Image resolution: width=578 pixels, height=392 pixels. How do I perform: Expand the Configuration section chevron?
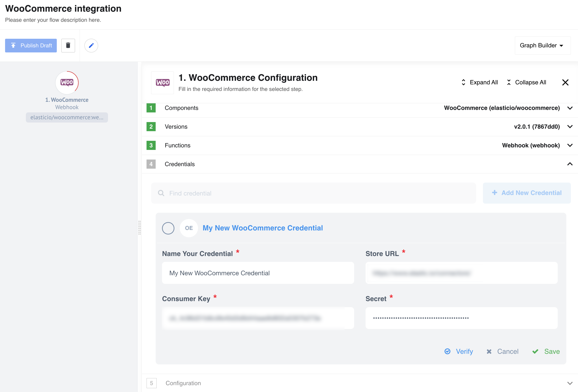click(570, 383)
